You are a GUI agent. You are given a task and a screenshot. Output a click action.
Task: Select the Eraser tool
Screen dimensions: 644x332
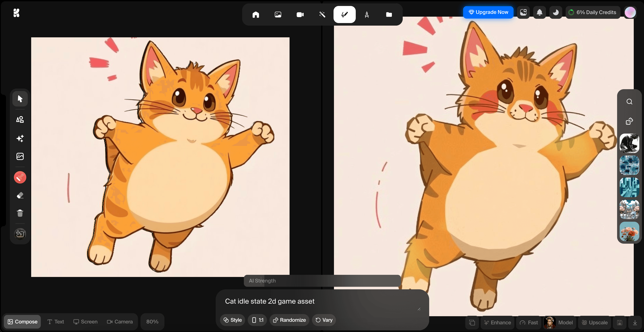point(20,195)
